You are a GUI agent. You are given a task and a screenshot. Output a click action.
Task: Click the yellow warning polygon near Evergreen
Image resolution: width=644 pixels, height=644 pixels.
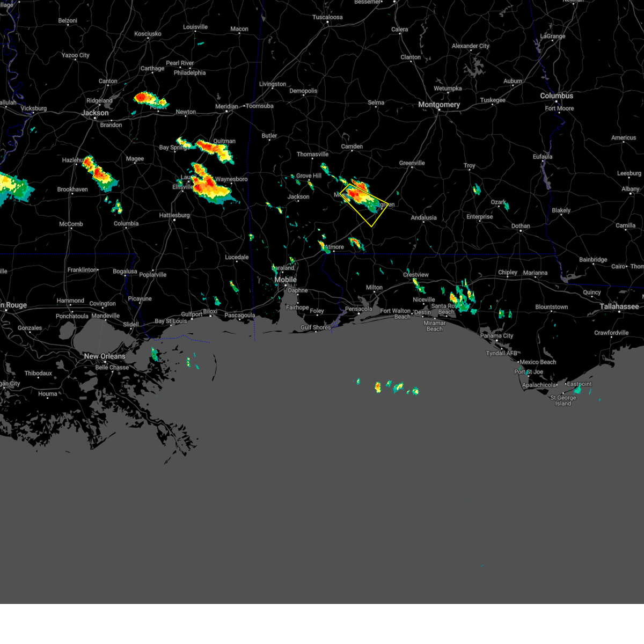pyautogui.click(x=364, y=204)
